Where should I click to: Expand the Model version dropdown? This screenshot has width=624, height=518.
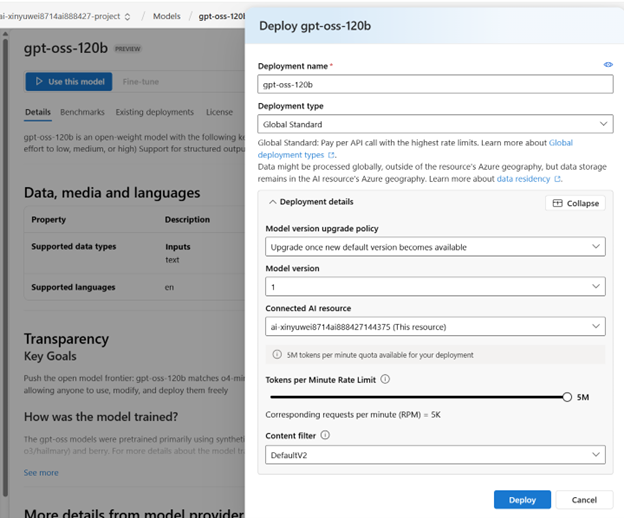pyautogui.click(x=435, y=286)
